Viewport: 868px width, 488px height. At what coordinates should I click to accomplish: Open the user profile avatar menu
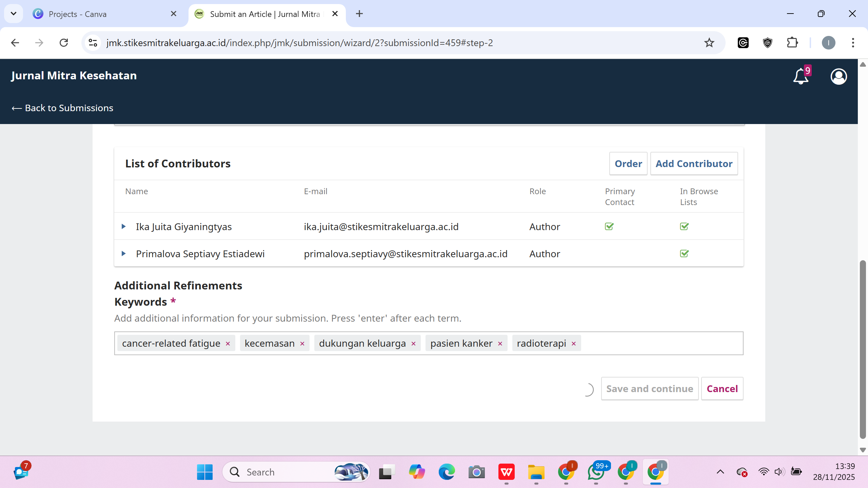click(x=839, y=76)
